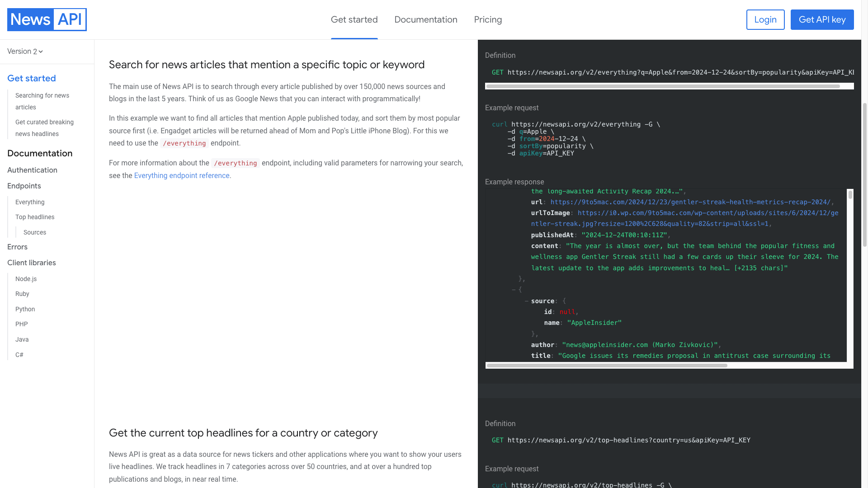The width and height of the screenshot is (868, 488).
Task: Click the NewsAPI logo icon
Action: pyautogui.click(x=47, y=19)
